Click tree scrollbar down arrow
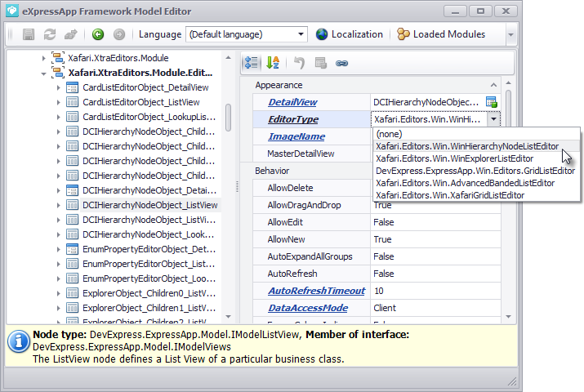 pos(229,317)
